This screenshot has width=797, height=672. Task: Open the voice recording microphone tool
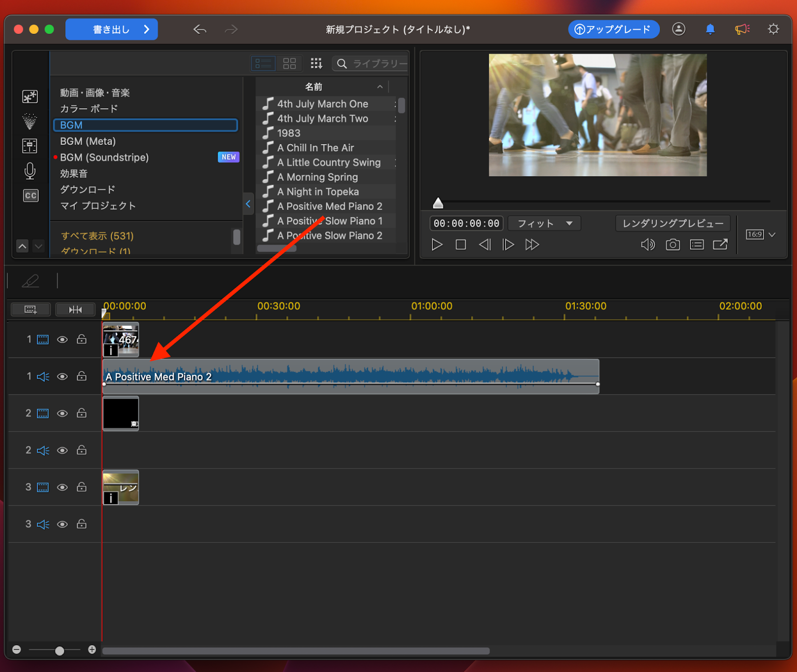click(x=30, y=171)
